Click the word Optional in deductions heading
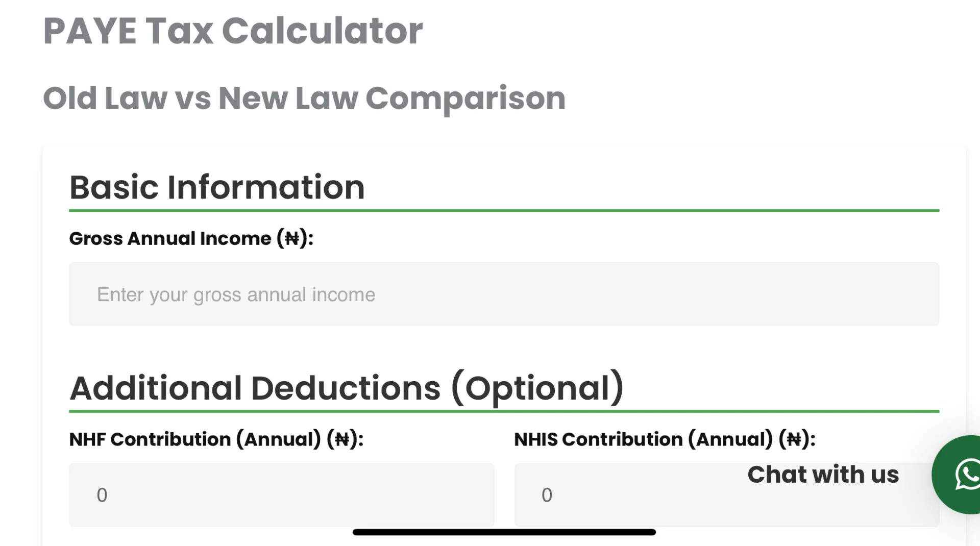The width and height of the screenshot is (980, 546). tap(537, 388)
